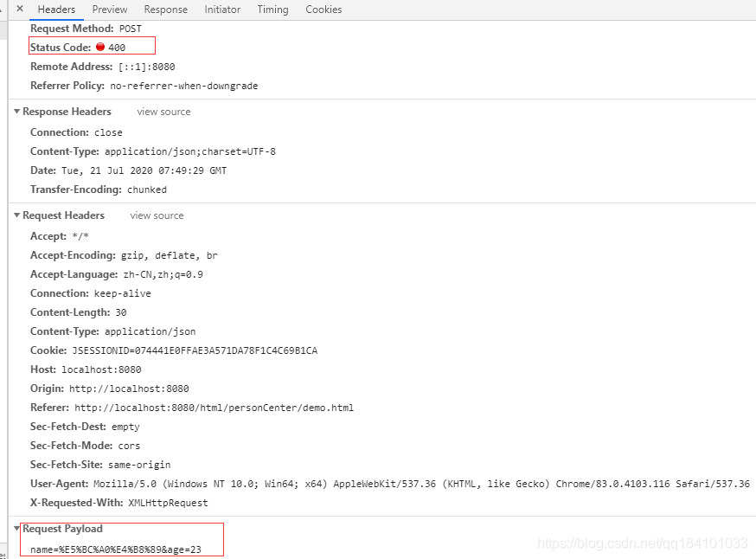Open the Cookies tab
The image size is (756, 559).
[324, 10]
